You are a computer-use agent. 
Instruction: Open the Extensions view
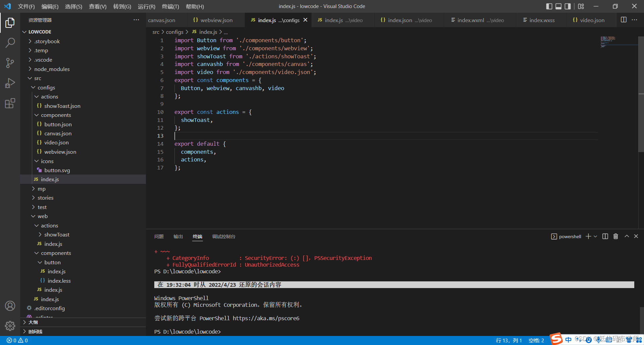coord(10,103)
